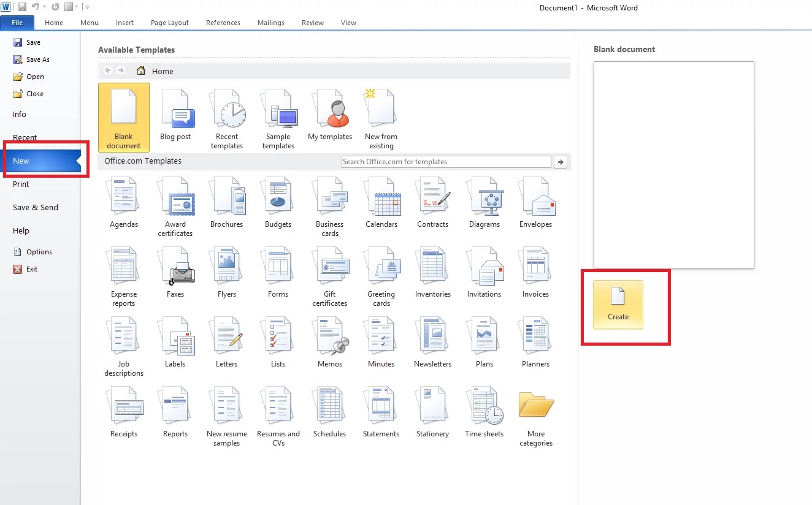Image resolution: width=812 pixels, height=505 pixels.
Task: Open the Reports template category
Action: tap(175, 412)
